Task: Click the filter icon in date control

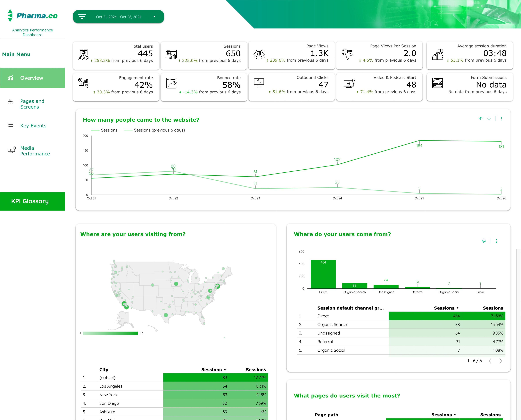Action: click(82, 17)
